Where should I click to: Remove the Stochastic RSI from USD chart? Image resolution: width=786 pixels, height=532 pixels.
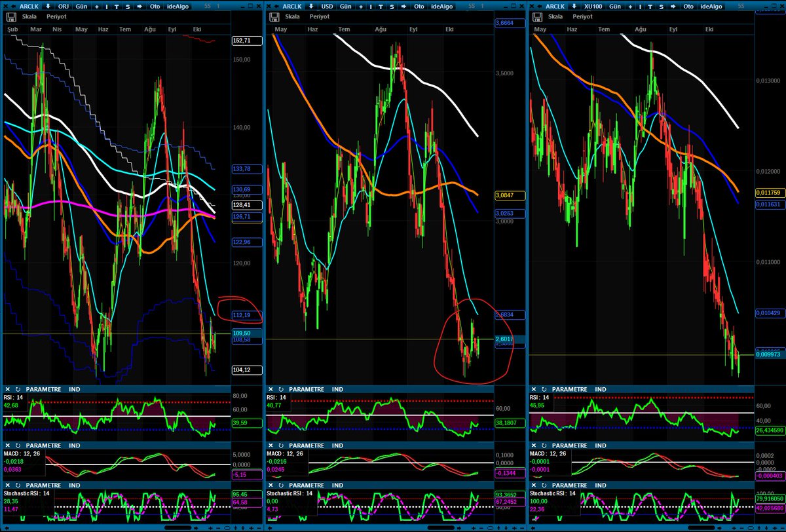(x=271, y=485)
